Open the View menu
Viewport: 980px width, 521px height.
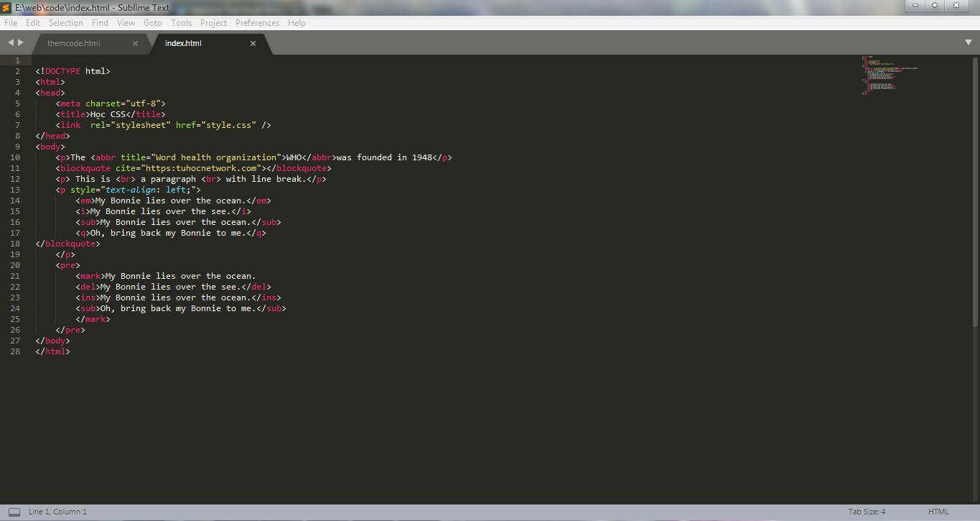[x=126, y=22]
